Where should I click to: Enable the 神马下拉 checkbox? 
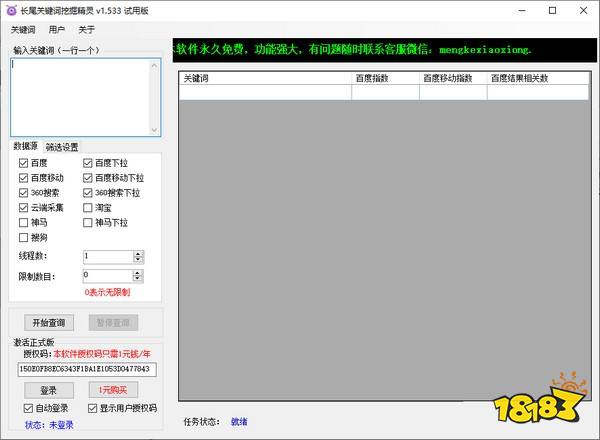coord(88,223)
